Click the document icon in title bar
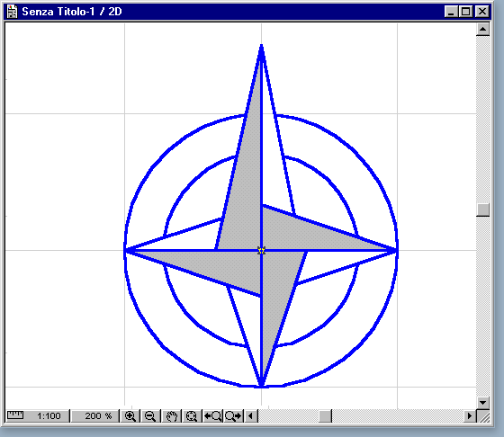The width and height of the screenshot is (504, 437). coord(13,12)
